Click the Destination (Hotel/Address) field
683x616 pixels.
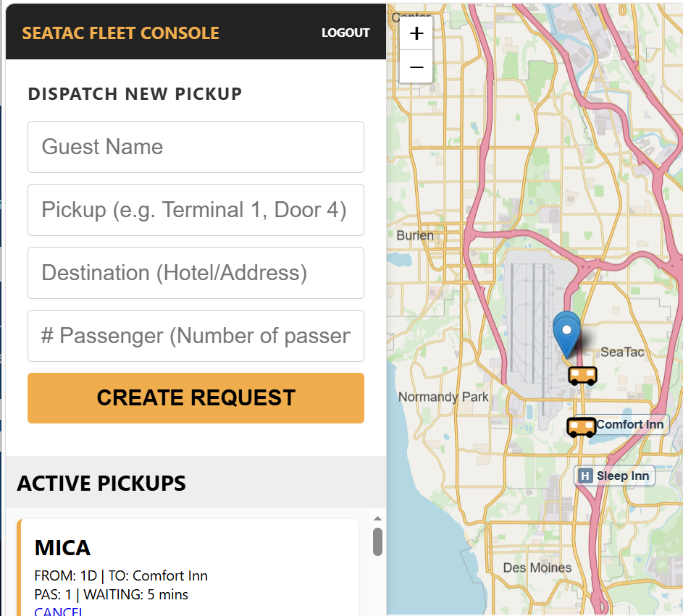coord(196,273)
